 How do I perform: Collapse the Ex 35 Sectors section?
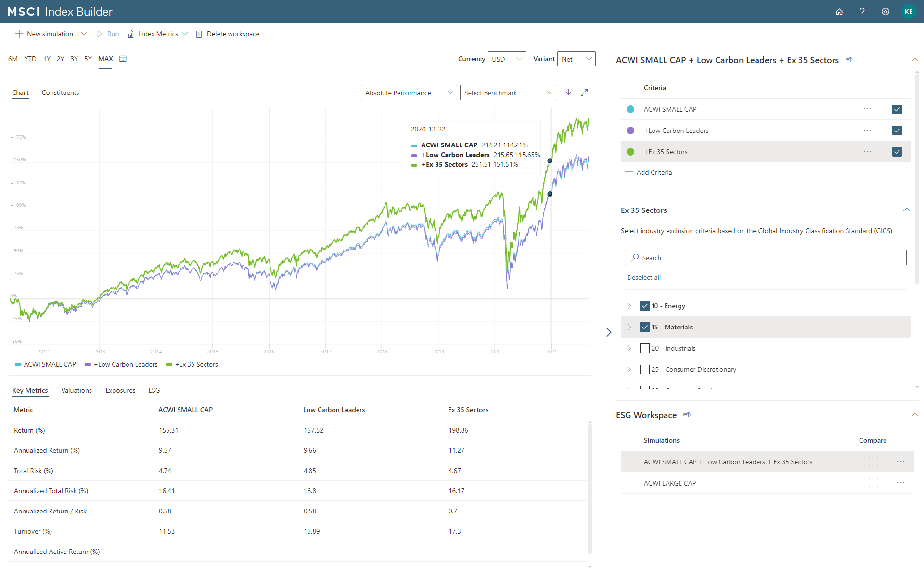907,210
